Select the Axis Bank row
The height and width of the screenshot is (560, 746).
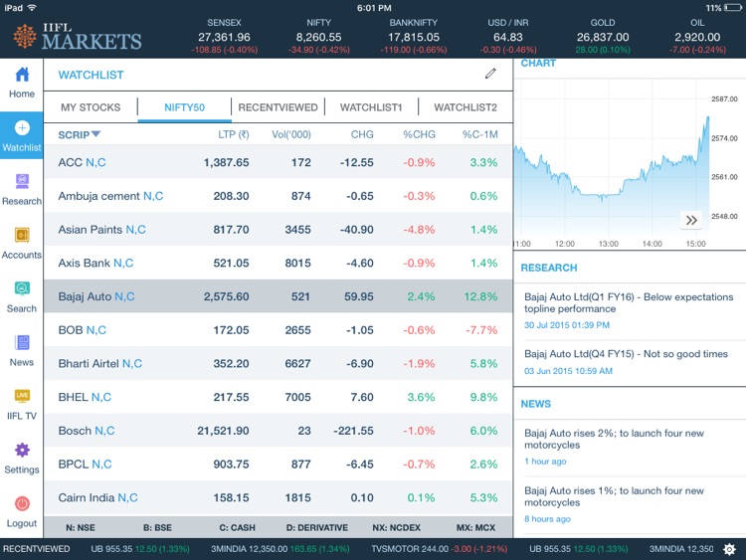[x=278, y=263]
